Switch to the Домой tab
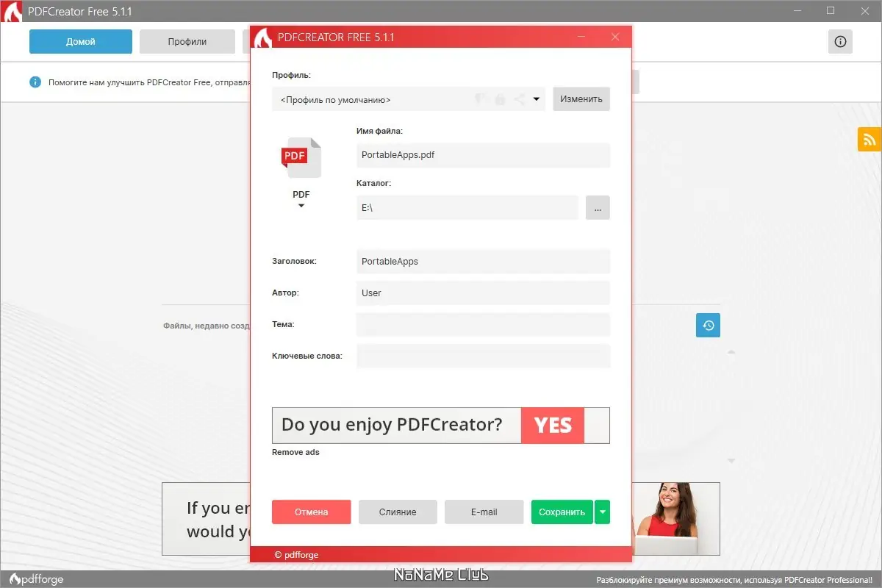Viewport: 882px width, 588px height. pyautogui.click(x=81, y=42)
